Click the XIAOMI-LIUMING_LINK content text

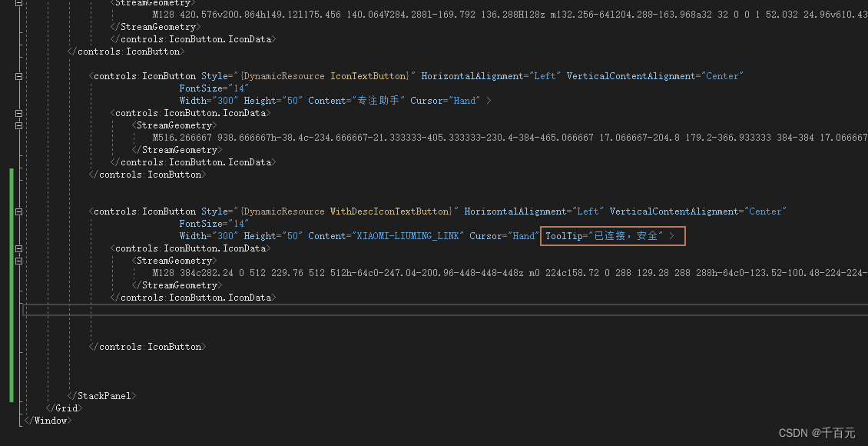coord(407,235)
